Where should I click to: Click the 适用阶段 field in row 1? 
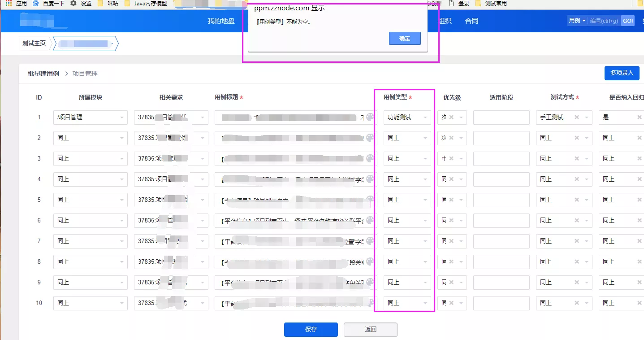tap(501, 117)
